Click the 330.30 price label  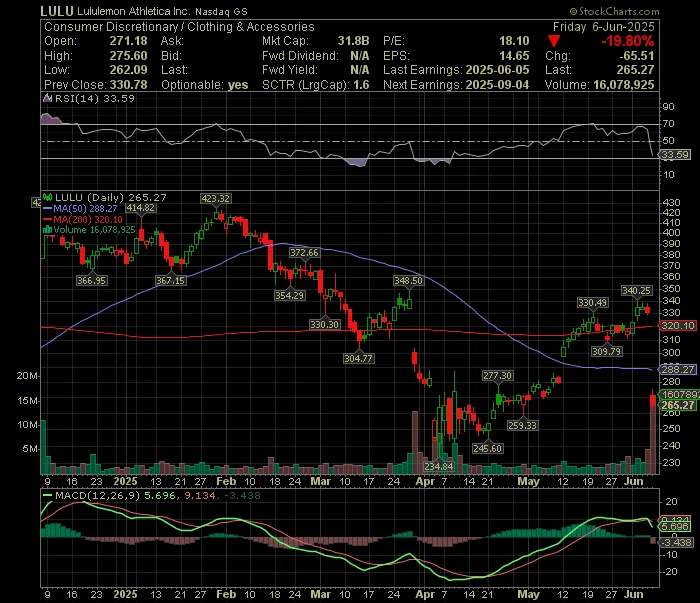tap(325, 324)
